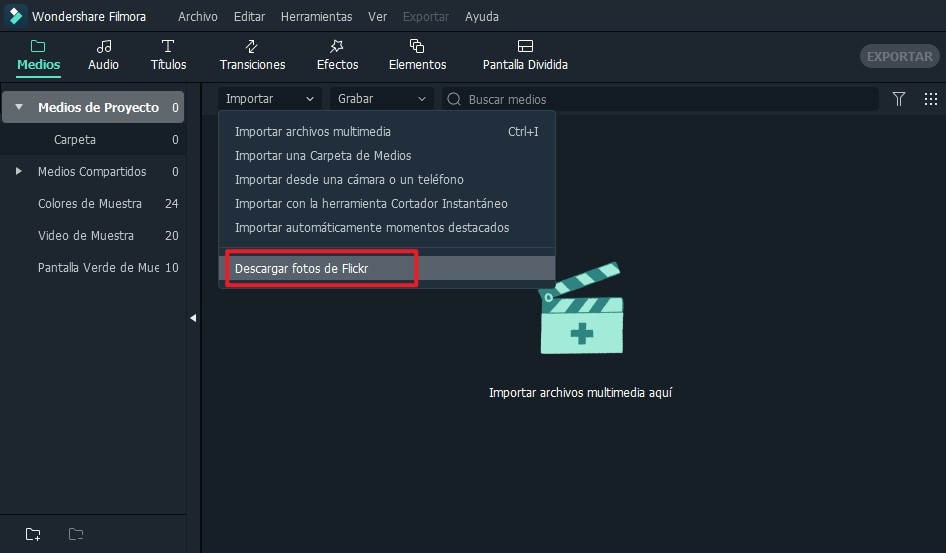
Task: Collapse the Medios de Proyecto tree arrow
Action: [19, 107]
